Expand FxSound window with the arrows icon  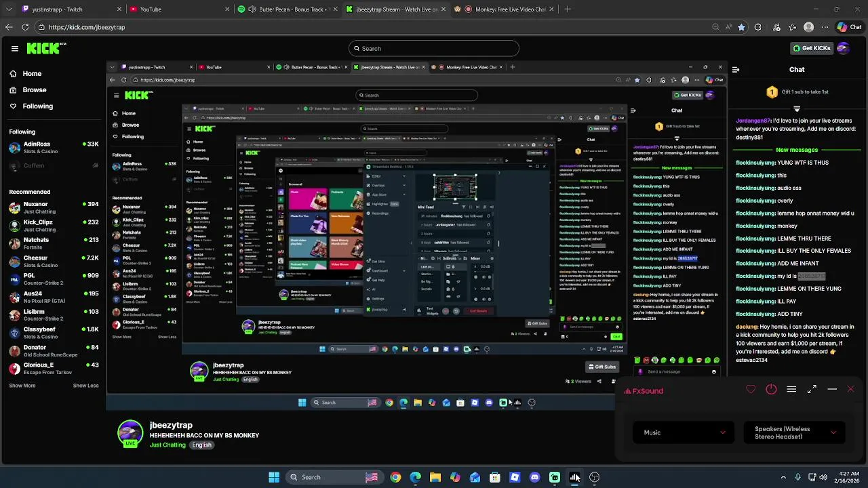812,389
